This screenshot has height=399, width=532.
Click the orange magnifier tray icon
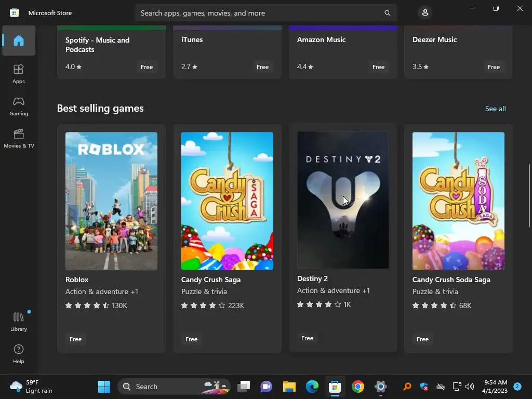[x=407, y=387]
